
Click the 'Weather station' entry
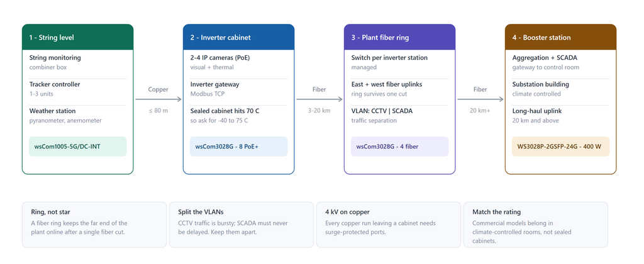pyautogui.click(x=77, y=116)
